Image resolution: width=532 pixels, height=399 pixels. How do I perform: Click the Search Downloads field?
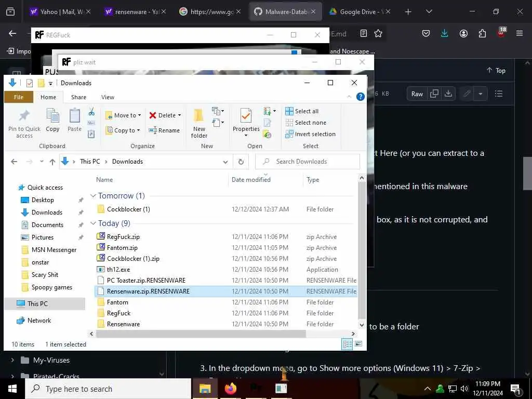click(x=308, y=162)
